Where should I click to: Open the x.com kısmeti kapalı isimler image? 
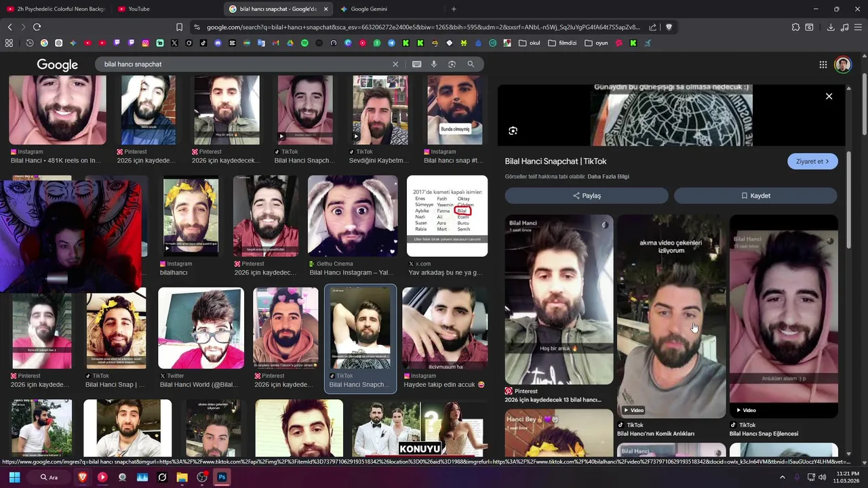(447, 216)
